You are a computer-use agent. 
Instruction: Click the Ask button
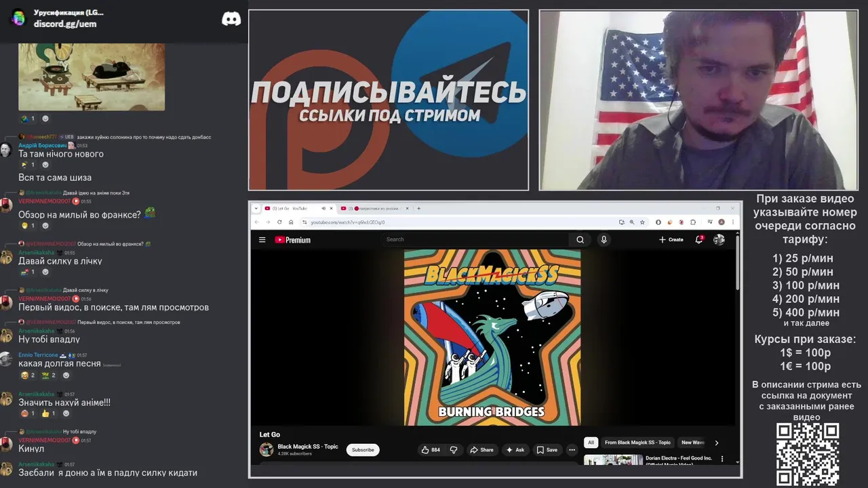[x=515, y=449]
